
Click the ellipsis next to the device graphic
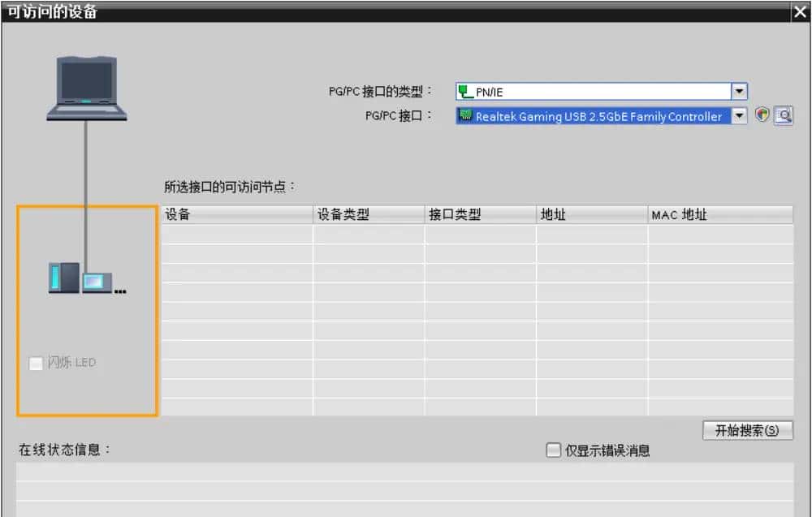(119, 292)
